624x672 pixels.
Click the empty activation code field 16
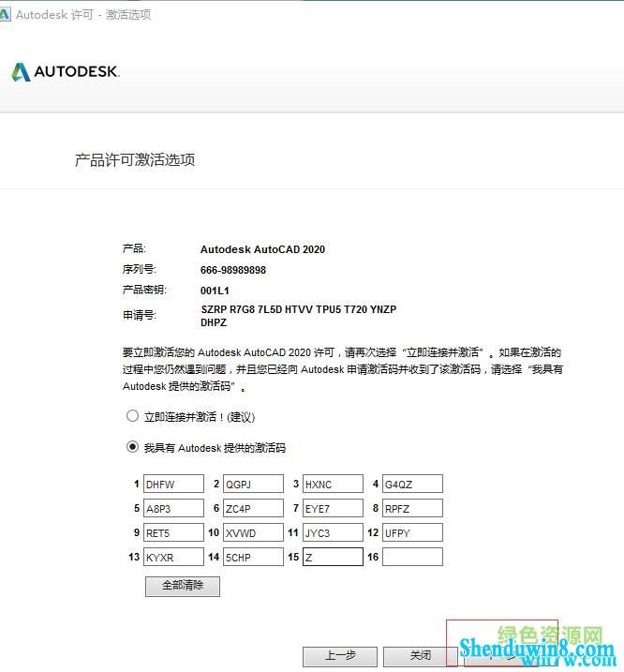(412, 557)
